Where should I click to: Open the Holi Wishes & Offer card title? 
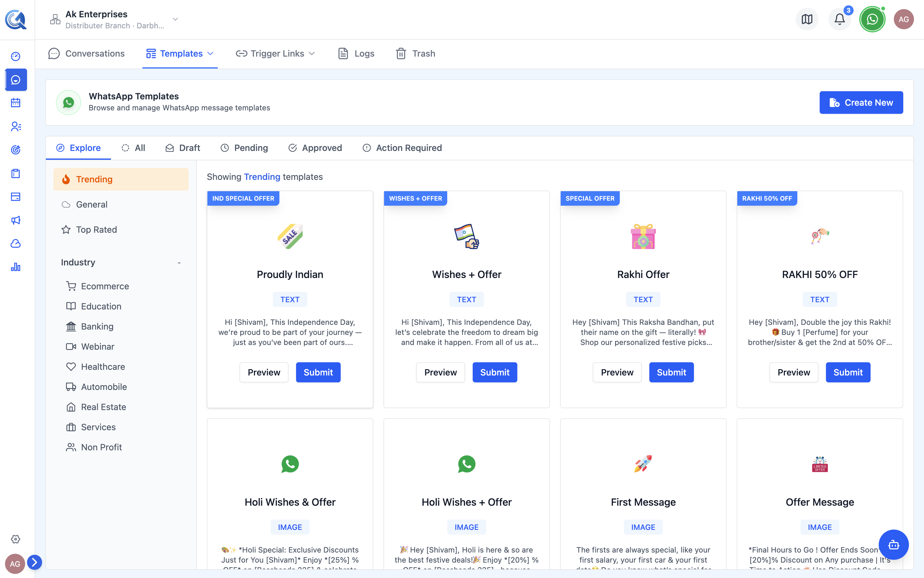pos(290,502)
